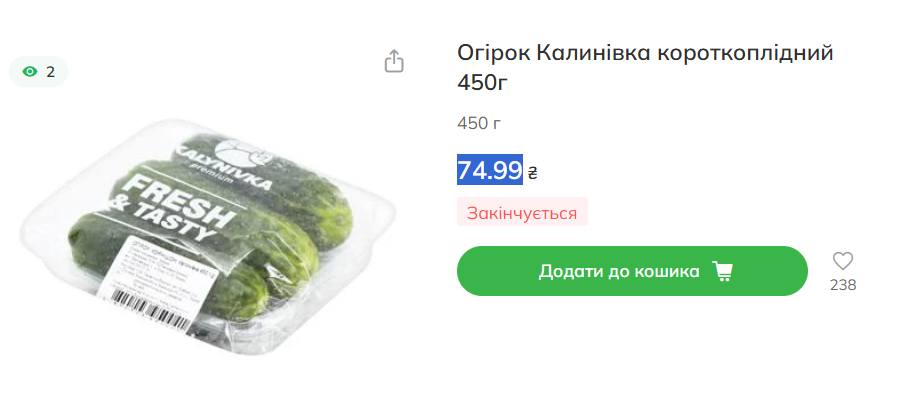Click the share icon above the product

(394, 61)
